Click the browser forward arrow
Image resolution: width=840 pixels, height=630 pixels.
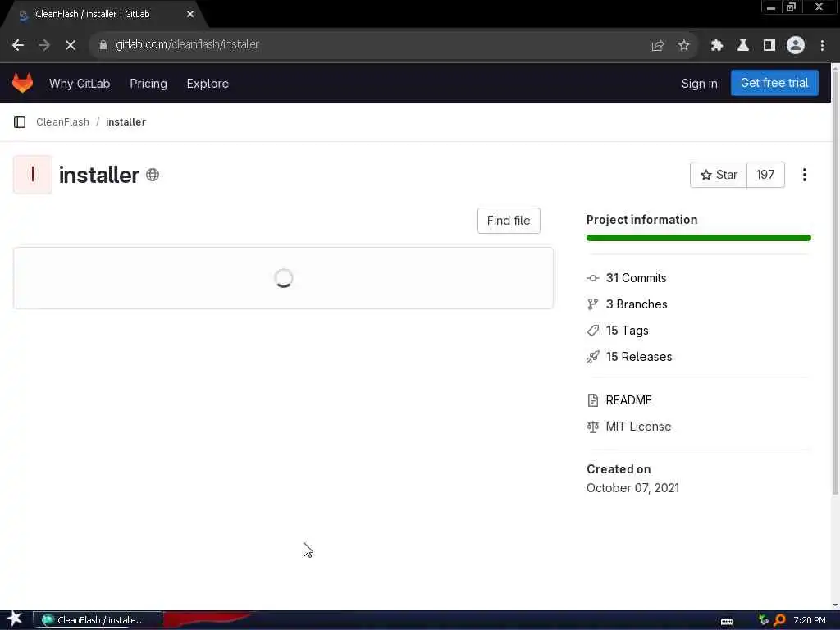pyautogui.click(x=44, y=45)
